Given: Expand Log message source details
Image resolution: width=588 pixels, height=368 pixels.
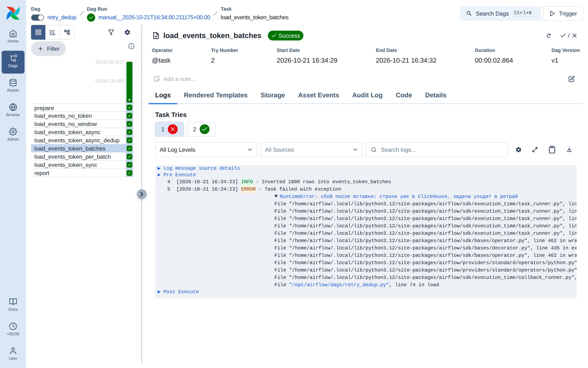Looking at the screenshot, I should pos(199,168).
